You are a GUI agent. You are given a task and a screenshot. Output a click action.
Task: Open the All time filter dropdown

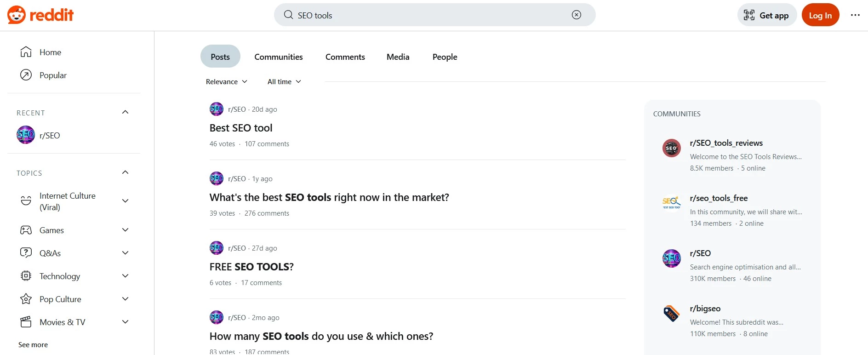point(284,81)
